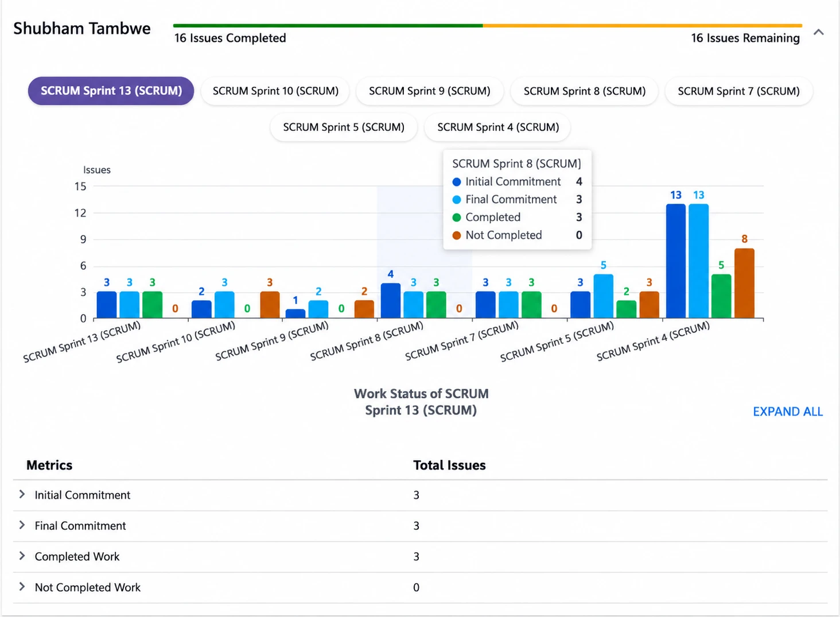
Task: Select SCRUM Sprint 7 (SCRUM) pill tab
Action: [x=739, y=91]
